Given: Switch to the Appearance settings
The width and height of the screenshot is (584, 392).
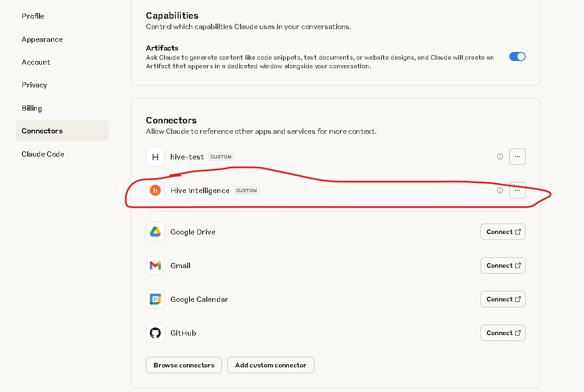Looking at the screenshot, I should [x=42, y=40].
